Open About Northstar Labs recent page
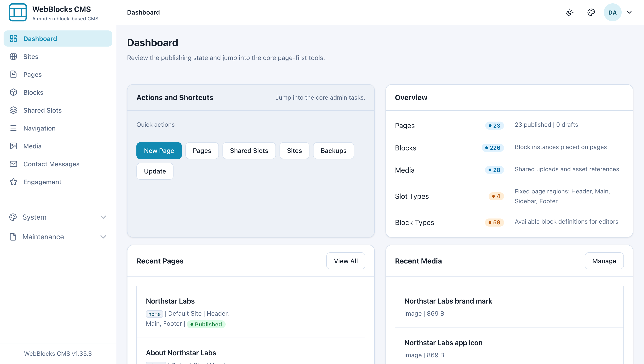The height and width of the screenshot is (364, 644). pos(181,353)
